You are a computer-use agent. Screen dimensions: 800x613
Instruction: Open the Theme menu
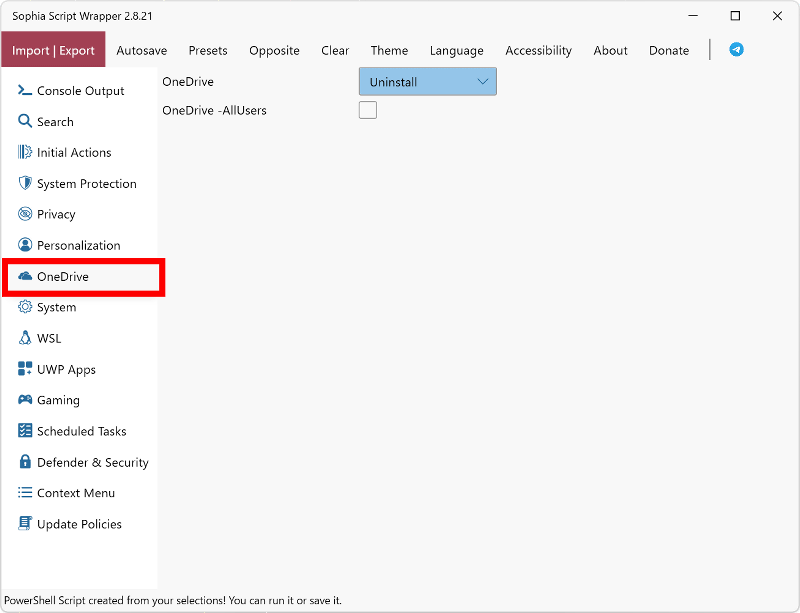click(389, 50)
